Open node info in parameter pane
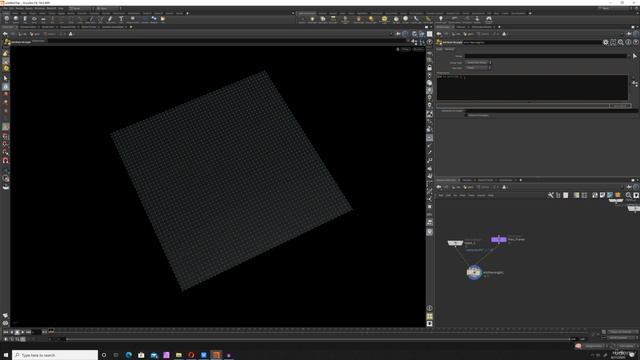This screenshot has width=640, height=360. [x=628, y=42]
